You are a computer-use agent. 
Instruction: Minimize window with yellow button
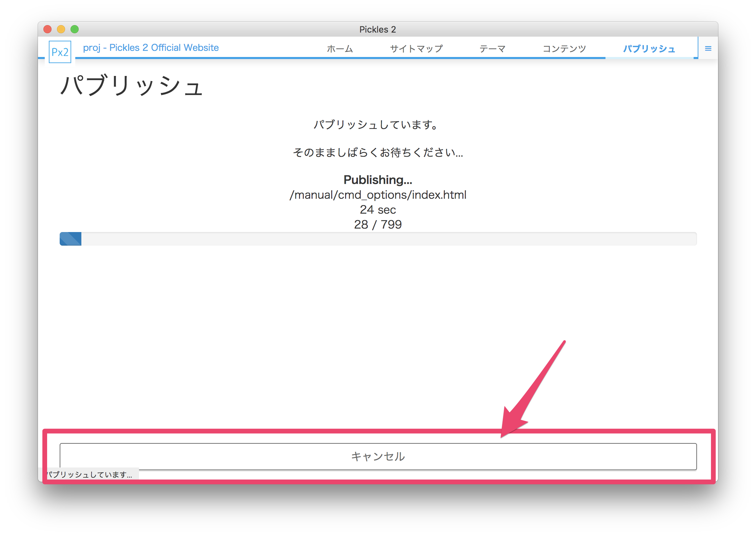point(61,29)
